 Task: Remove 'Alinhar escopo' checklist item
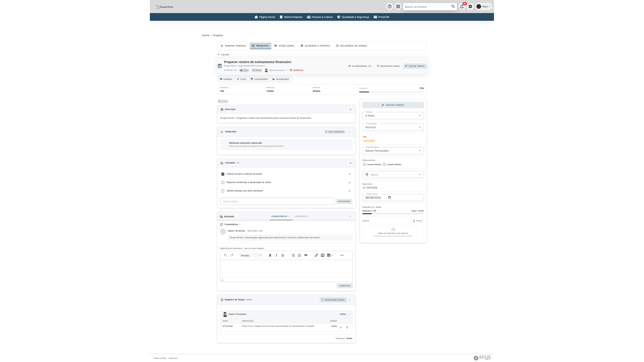349,174
